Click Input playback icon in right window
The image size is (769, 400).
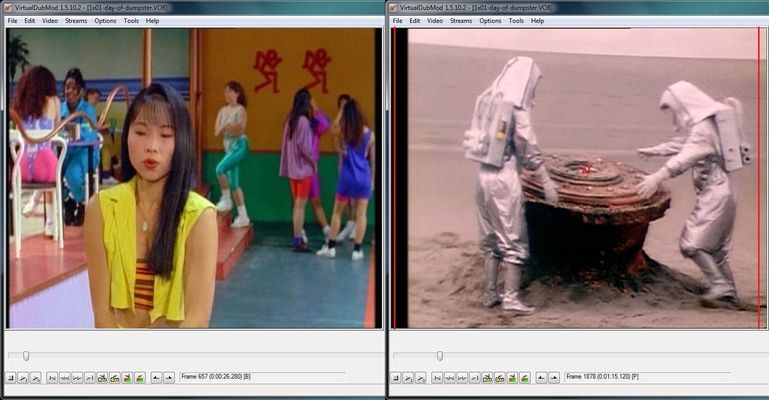tap(408, 377)
